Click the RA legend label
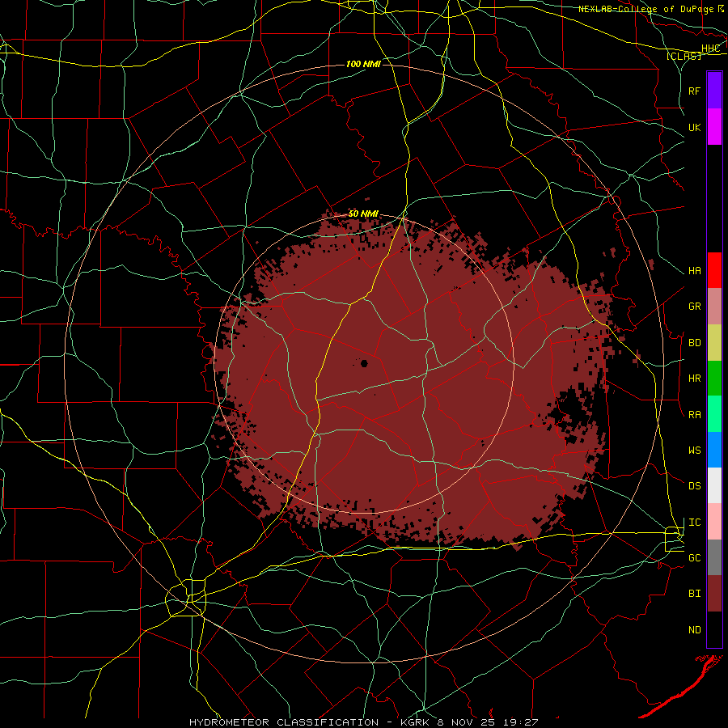Screen dimensions: 728x728 pyautogui.click(x=695, y=415)
